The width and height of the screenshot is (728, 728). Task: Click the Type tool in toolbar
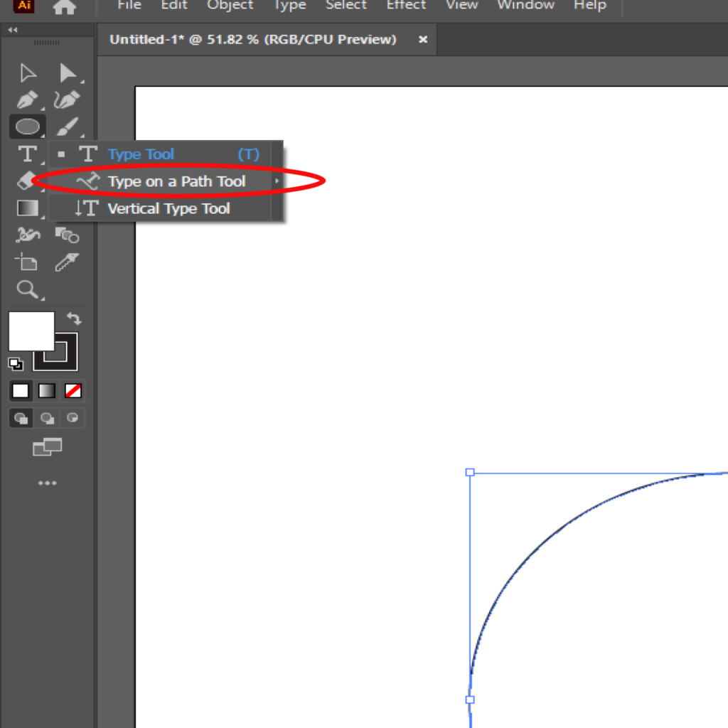point(28,154)
